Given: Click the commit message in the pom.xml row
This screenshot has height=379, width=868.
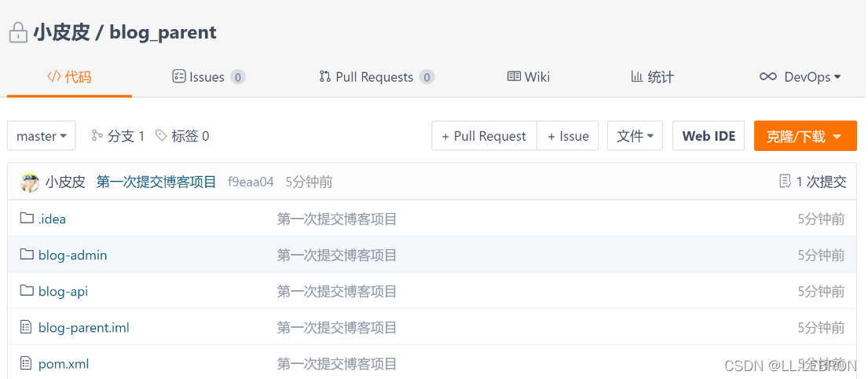Looking at the screenshot, I should [337, 364].
